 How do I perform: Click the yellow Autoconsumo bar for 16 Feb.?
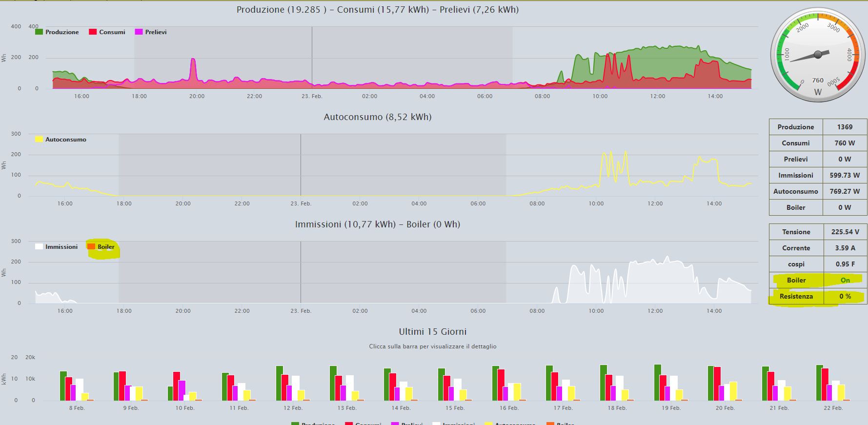517,392
